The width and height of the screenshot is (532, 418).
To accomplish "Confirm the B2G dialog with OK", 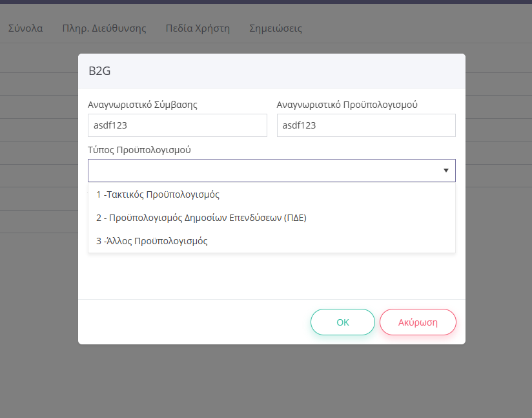I will [x=343, y=322].
